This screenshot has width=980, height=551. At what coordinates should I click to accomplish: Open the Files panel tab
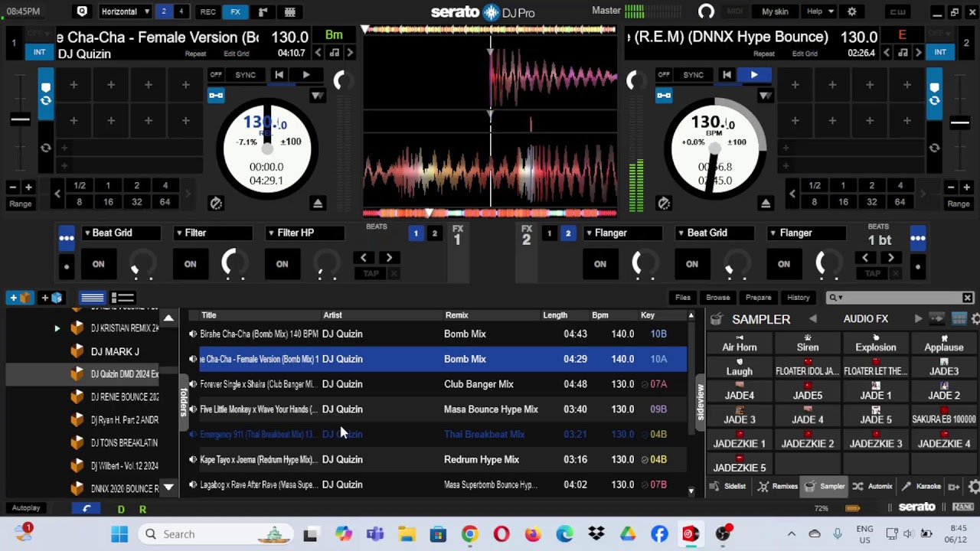tap(683, 298)
